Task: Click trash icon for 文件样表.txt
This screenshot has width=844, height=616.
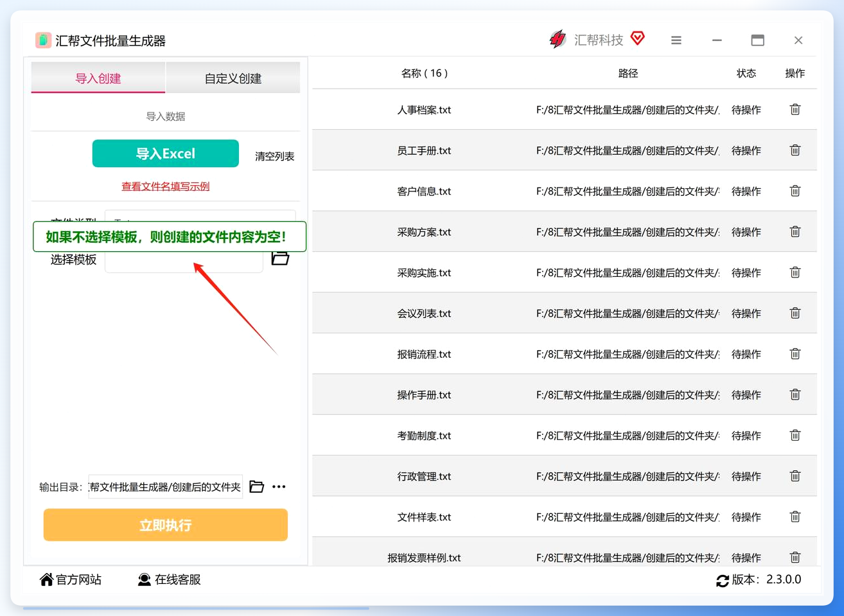Action: 795,517
